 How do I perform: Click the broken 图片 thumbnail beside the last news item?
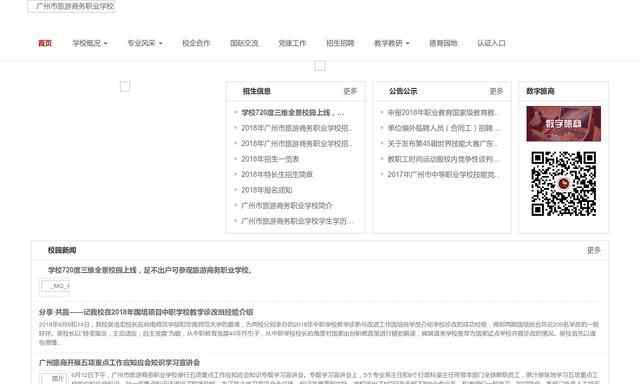click(53, 378)
